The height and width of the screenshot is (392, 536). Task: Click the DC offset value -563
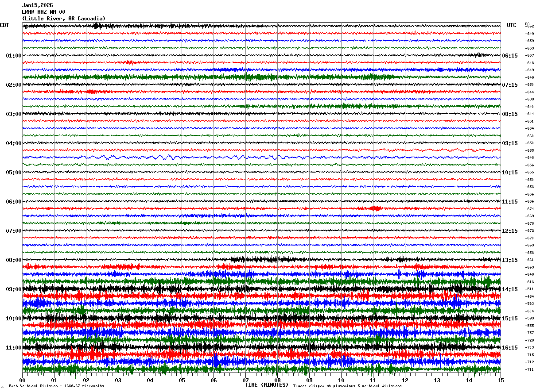point(529,304)
